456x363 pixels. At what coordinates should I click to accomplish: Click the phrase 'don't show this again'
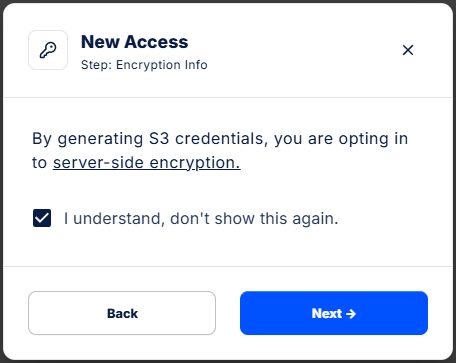[x=254, y=219]
